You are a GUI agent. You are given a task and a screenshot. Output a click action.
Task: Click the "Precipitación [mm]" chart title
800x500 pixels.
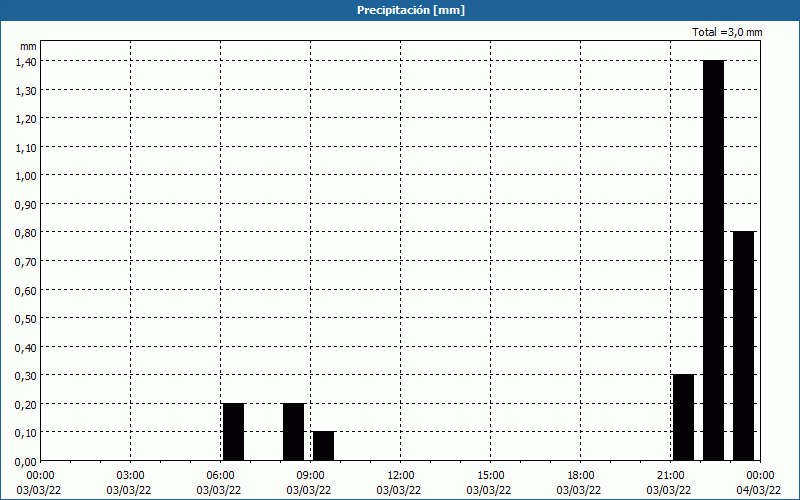pyautogui.click(x=411, y=10)
